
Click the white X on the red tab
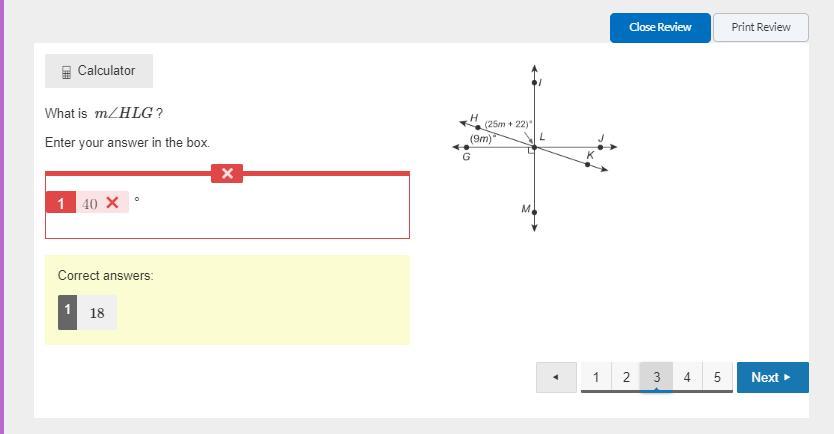227,173
